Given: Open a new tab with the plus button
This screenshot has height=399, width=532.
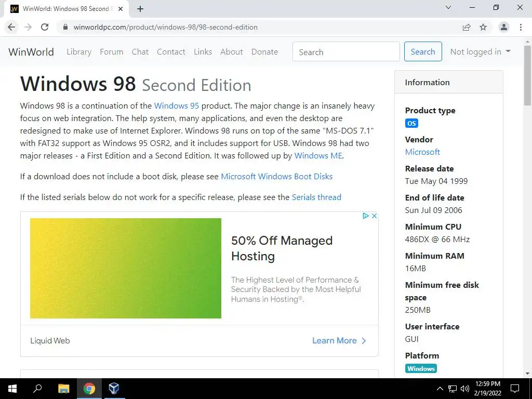Looking at the screenshot, I should pos(140,9).
